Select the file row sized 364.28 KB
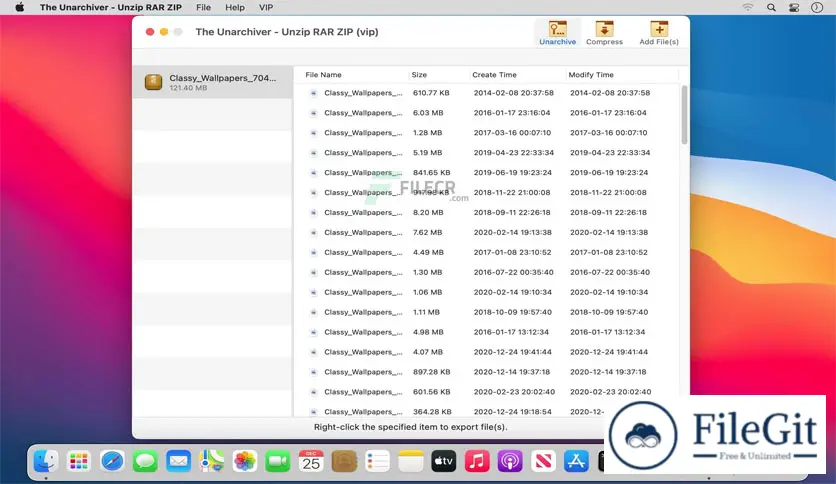Image resolution: width=836 pixels, height=484 pixels. (487, 410)
